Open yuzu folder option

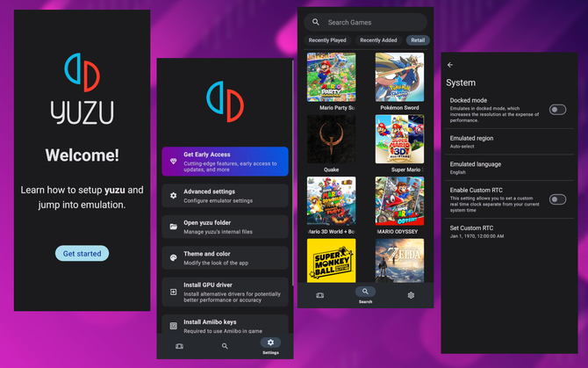[x=225, y=227]
